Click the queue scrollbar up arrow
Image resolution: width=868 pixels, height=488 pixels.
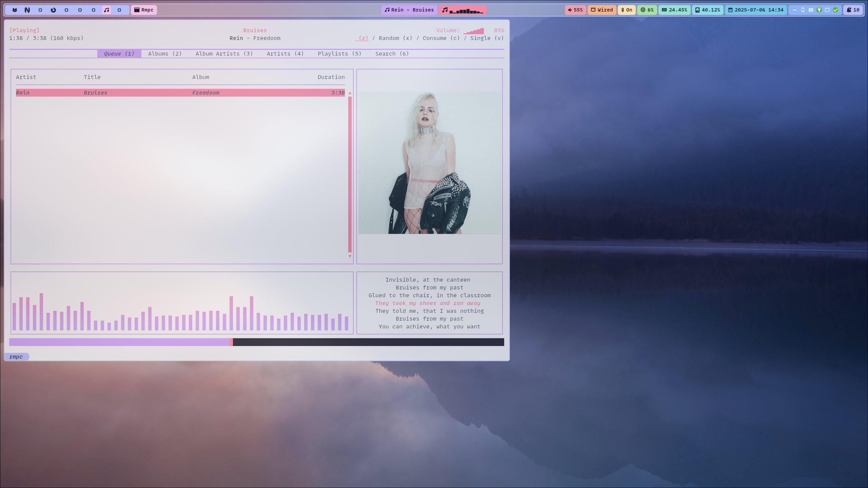tap(350, 93)
